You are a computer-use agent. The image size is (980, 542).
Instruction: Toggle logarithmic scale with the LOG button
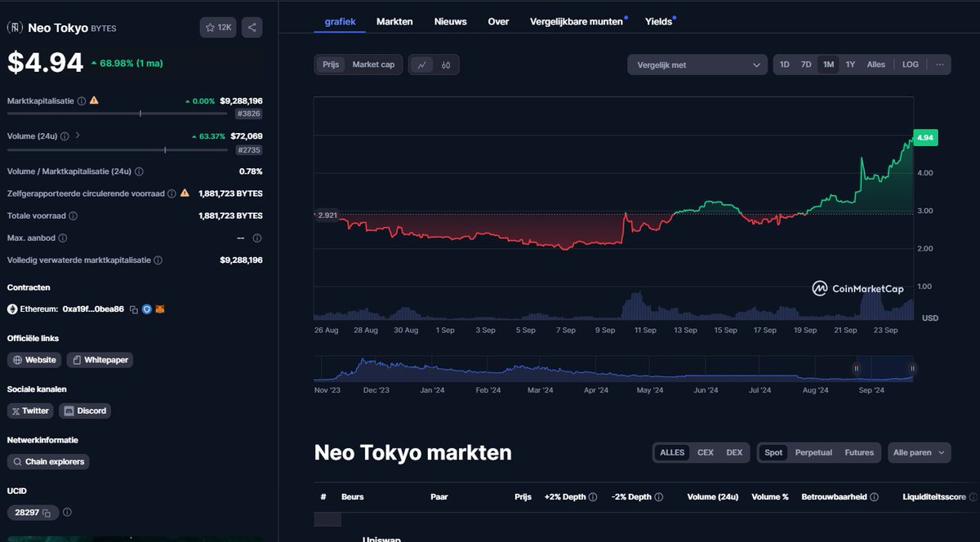pos(910,64)
